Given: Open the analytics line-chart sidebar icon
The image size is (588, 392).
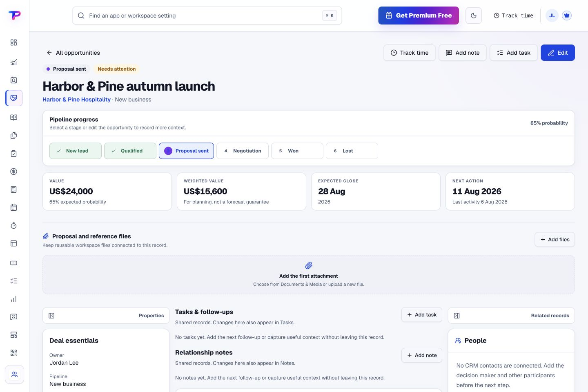Looking at the screenshot, I should click(x=13, y=62).
